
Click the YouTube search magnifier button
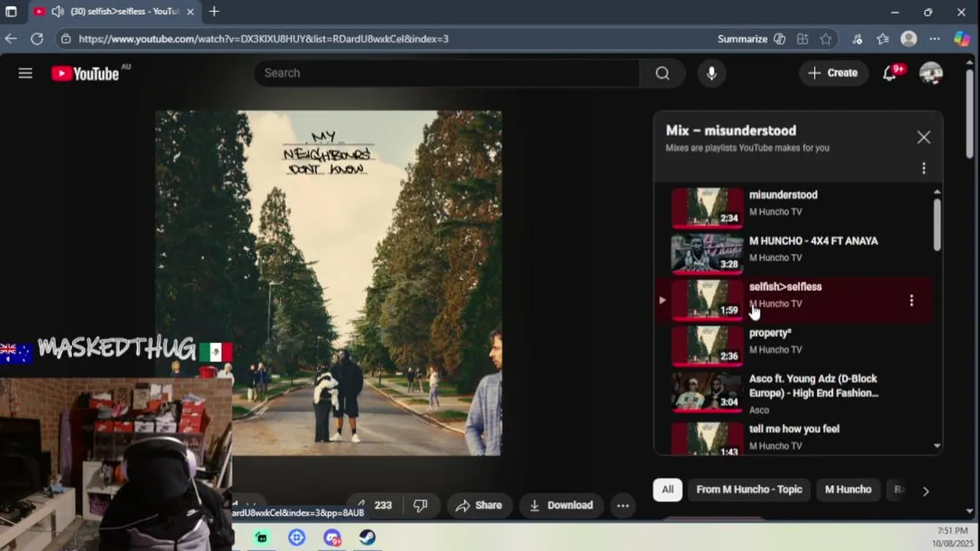[662, 73]
